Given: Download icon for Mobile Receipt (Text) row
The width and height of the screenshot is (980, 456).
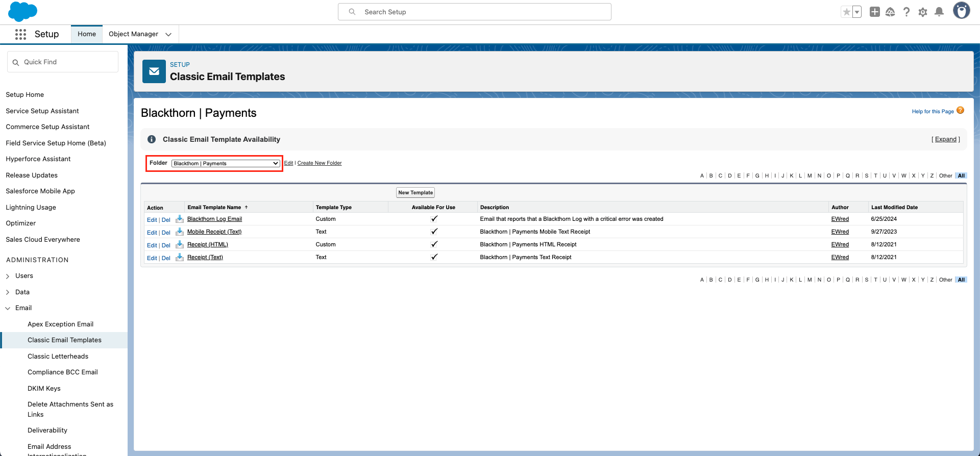Looking at the screenshot, I should [180, 232].
